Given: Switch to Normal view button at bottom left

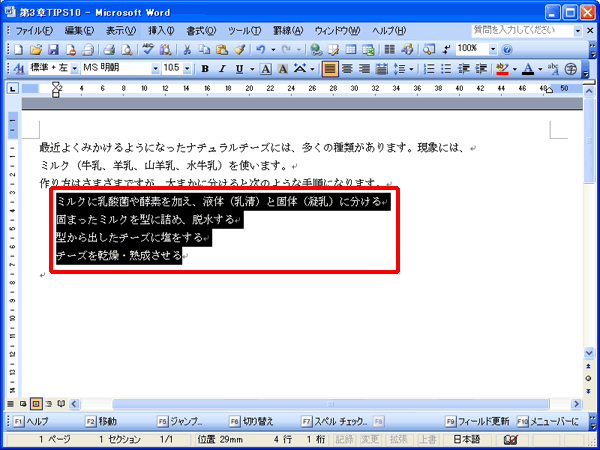Looking at the screenshot, I should click(x=10, y=404).
